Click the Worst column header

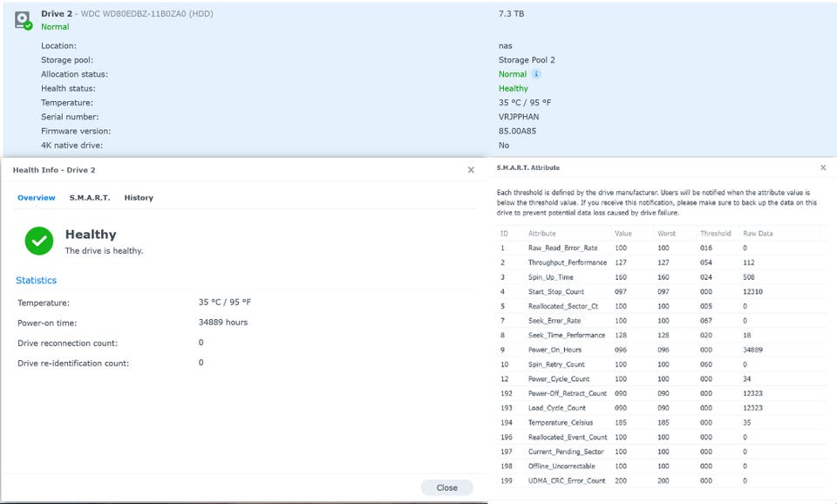(667, 234)
